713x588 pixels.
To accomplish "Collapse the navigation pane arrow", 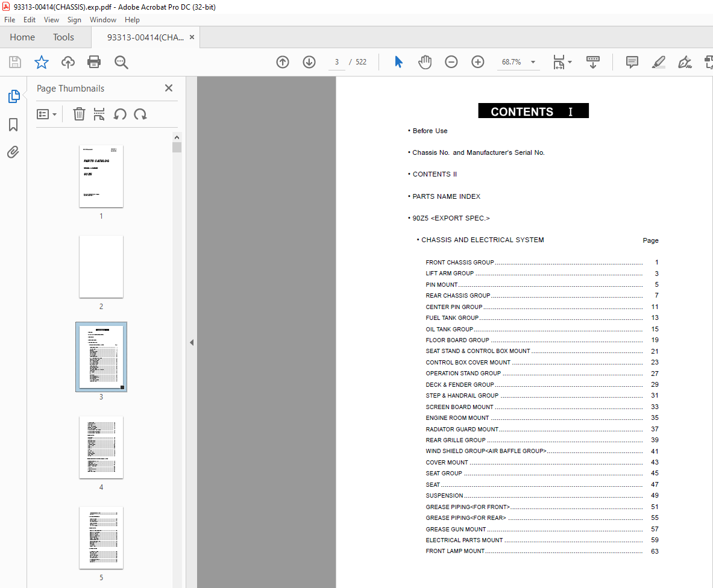I will (x=192, y=342).
